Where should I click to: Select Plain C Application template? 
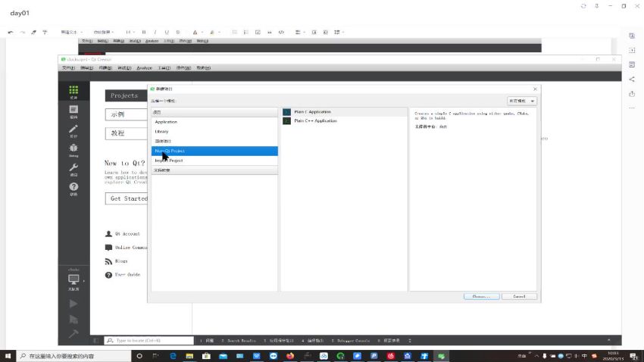[x=344, y=111]
